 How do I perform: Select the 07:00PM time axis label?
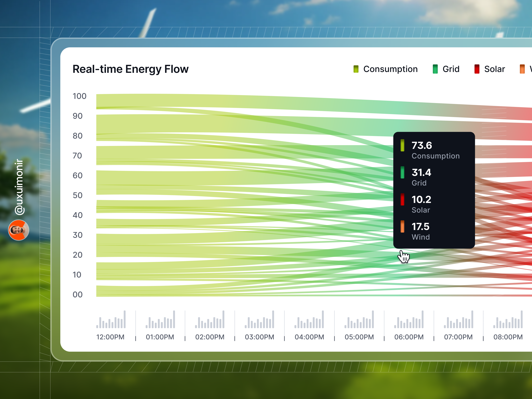(x=458, y=337)
